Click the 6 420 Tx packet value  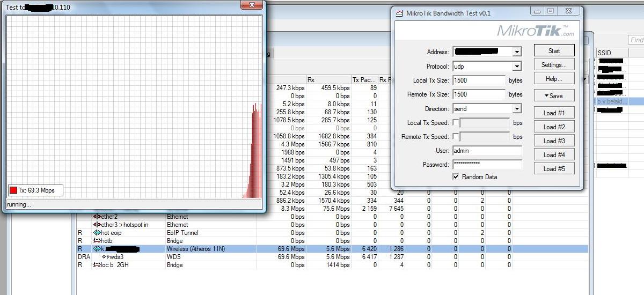(x=369, y=249)
